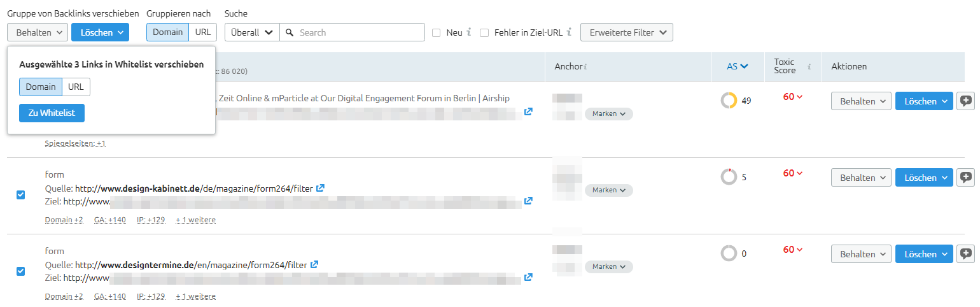Open Löschen dropdown in Airship row

click(924, 101)
